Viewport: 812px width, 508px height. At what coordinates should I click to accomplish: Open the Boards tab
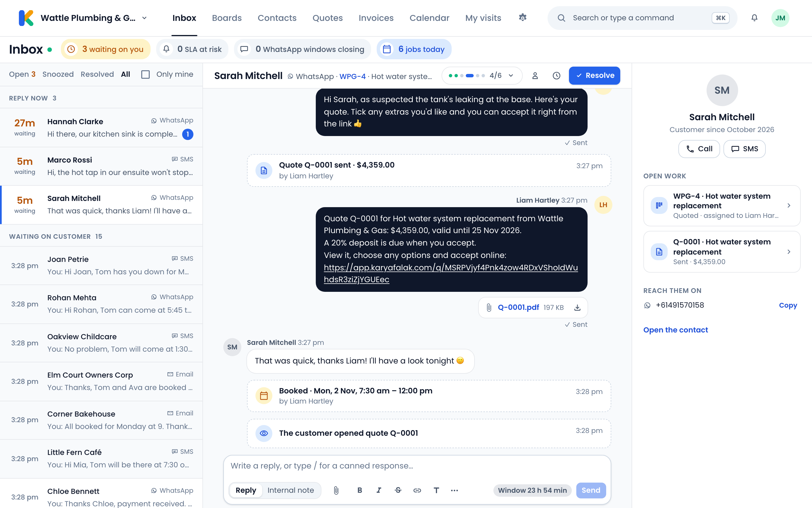(x=227, y=18)
